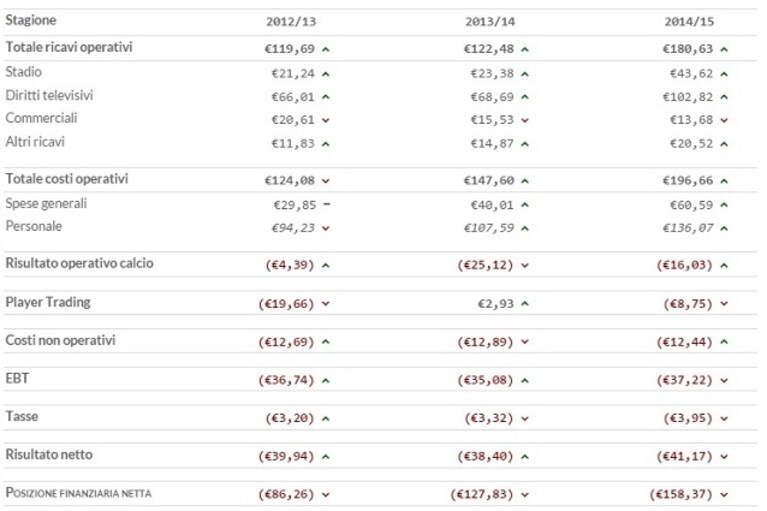The image size is (767, 511).
Task: Click the Player Trading row label
Action: [48, 302]
